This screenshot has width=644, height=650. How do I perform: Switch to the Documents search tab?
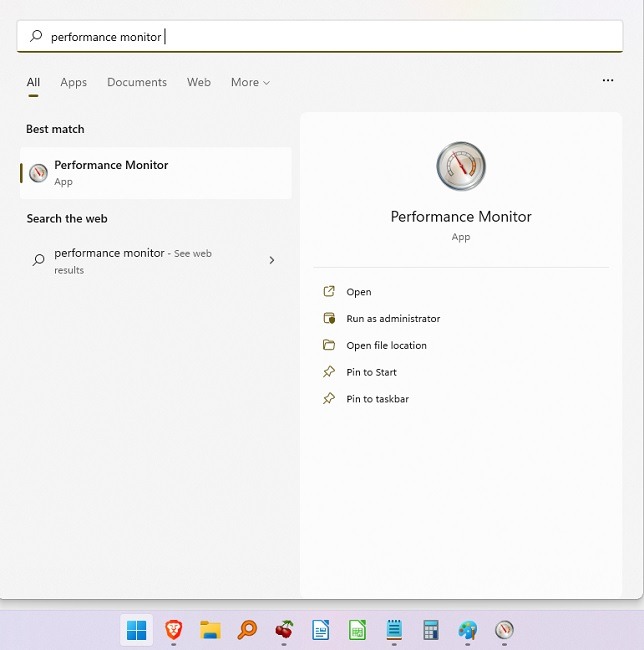[x=137, y=82]
